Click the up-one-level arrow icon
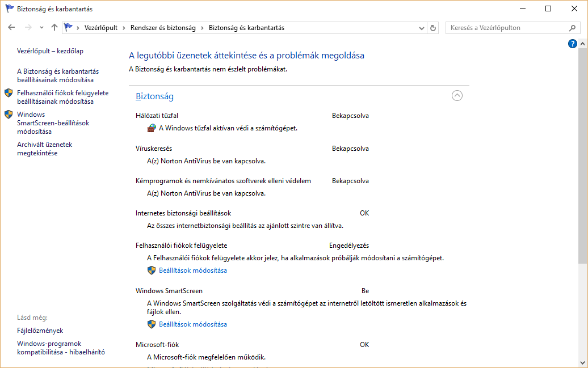The image size is (588, 368). pos(54,28)
